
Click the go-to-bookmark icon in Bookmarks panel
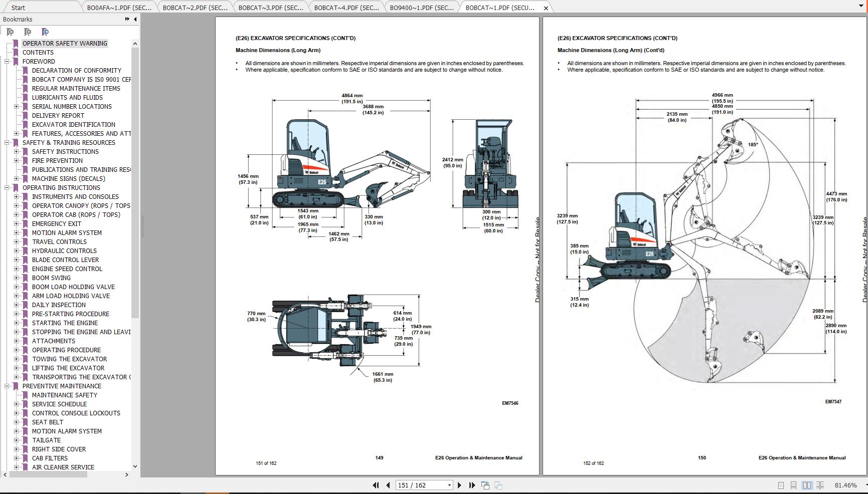tap(45, 32)
